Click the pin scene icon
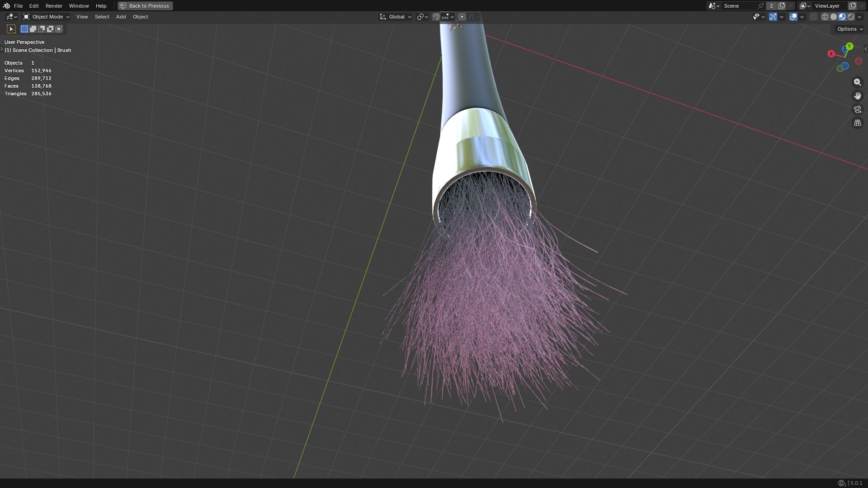 click(761, 6)
